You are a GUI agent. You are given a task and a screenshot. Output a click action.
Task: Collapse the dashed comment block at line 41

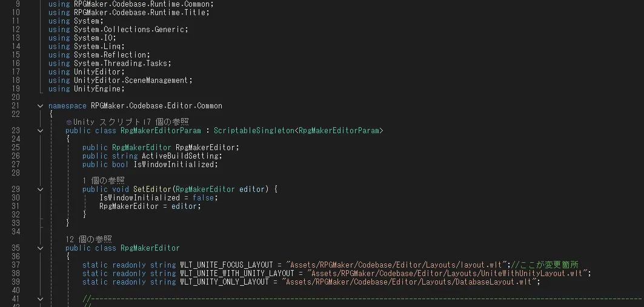[x=40, y=299]
